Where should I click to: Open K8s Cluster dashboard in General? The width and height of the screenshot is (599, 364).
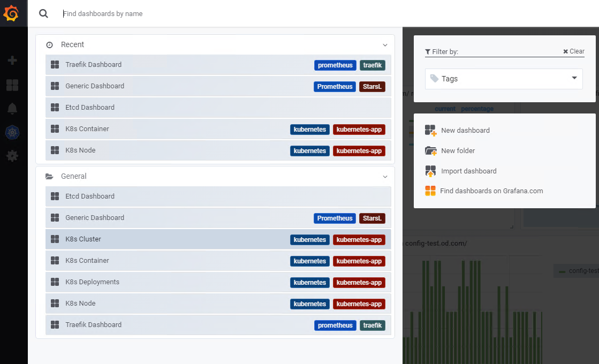pos(83,239)
